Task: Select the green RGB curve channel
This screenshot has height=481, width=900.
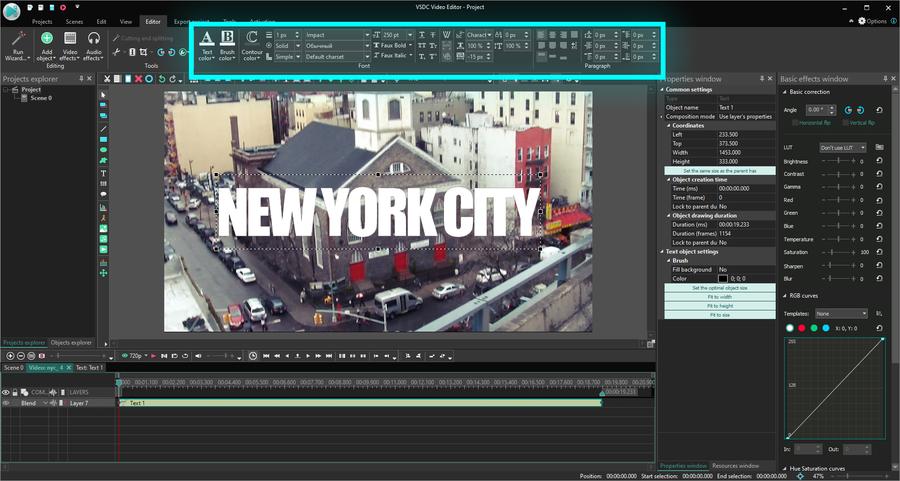Action: pyautogui.click(x=814, y=328)
